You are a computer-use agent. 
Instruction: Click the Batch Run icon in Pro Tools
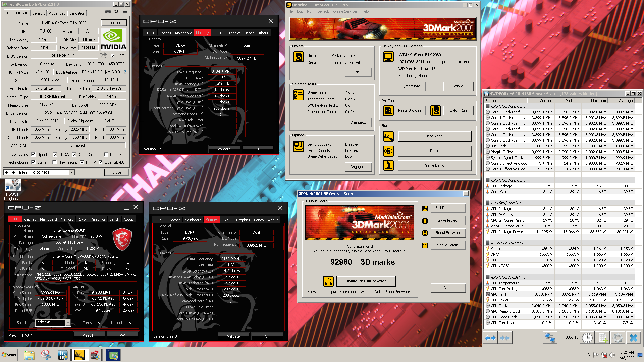(435, 110)
